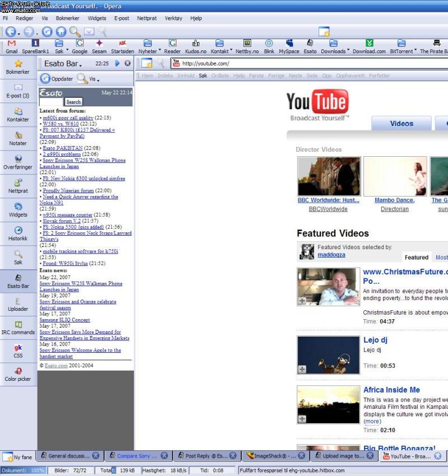448x476 pixels.
Task: Open the Notater panel
Action: pos(18,139)
